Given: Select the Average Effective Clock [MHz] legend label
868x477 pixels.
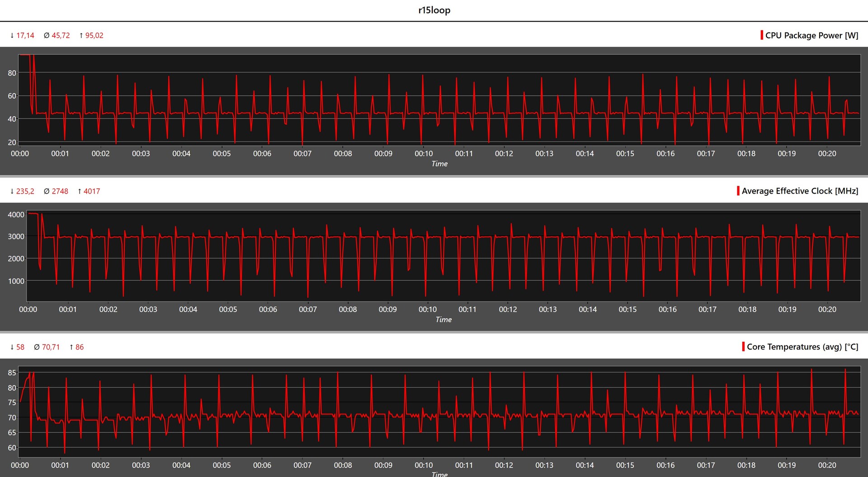Looking at the screenshot, I should (x=800, y=191).
